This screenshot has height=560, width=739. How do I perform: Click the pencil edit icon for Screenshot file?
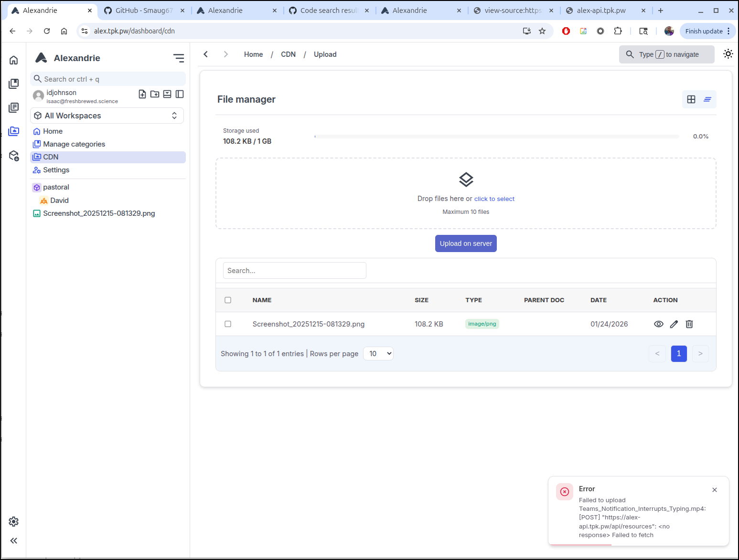pos(674,324)
